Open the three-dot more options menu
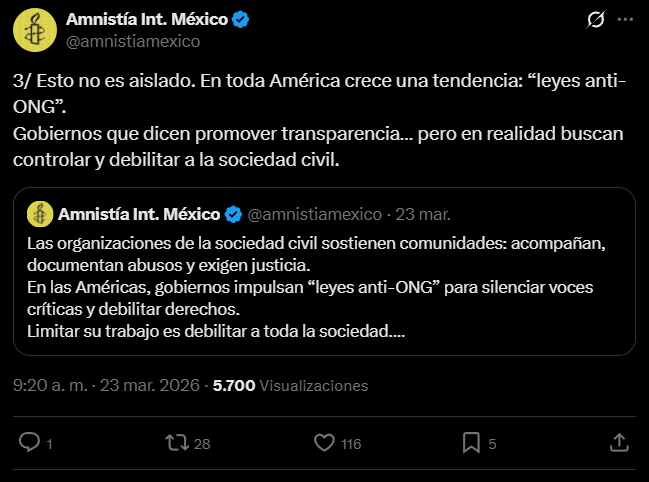The height and width of the screenshot is (482, 649). 625,19
